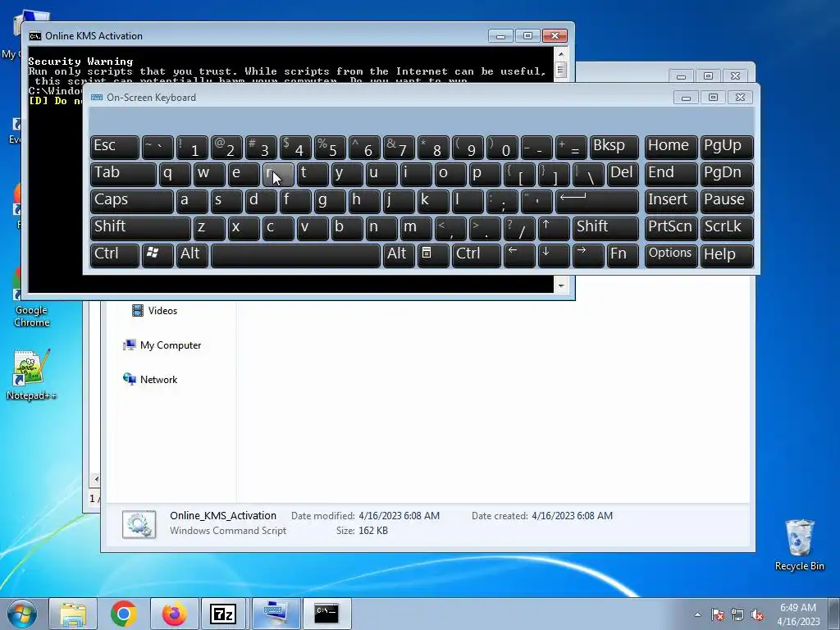Open the Recycle Bin
840x630 pixels.
tap(799, 545)
